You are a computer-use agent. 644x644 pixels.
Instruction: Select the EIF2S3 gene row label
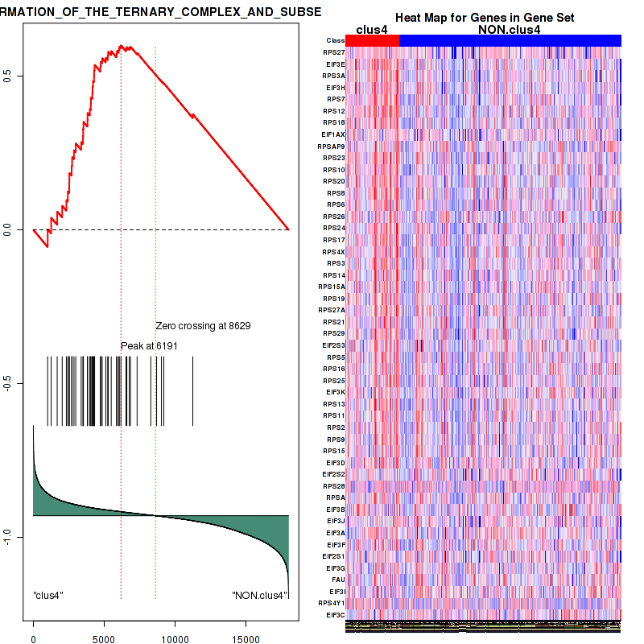point(332,345)
